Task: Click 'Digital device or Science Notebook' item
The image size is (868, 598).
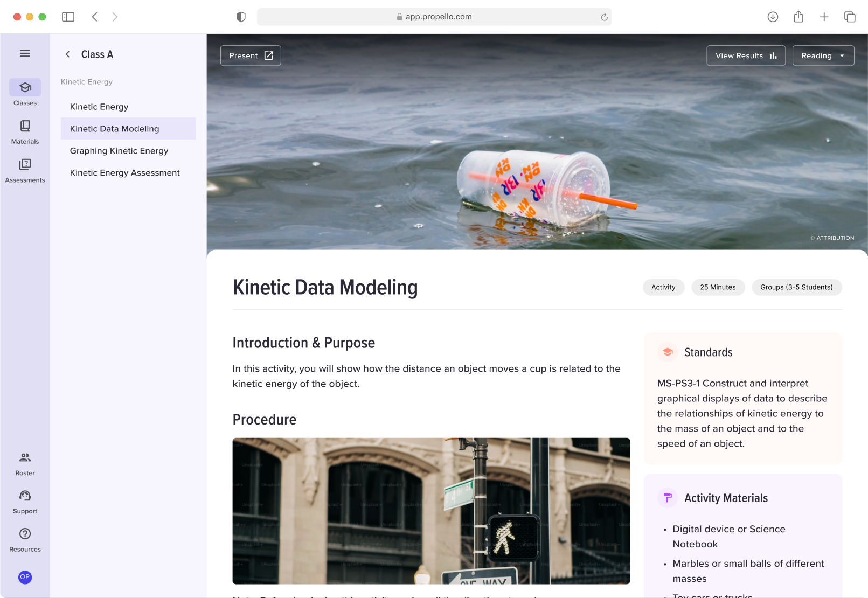Action: 728,537
